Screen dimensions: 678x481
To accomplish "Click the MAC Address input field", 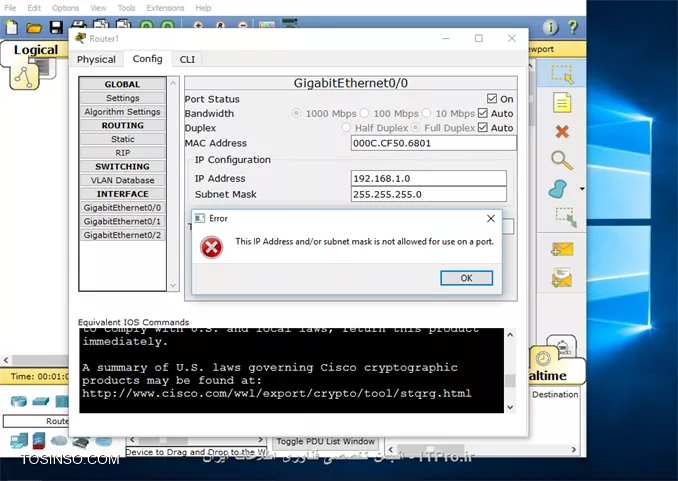I will [434, 143].
